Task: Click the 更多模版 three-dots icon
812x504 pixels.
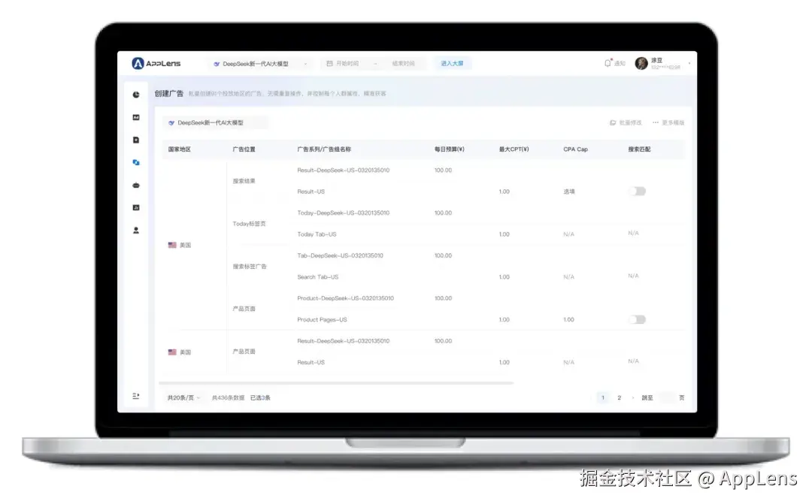Action: click(656, 122)
